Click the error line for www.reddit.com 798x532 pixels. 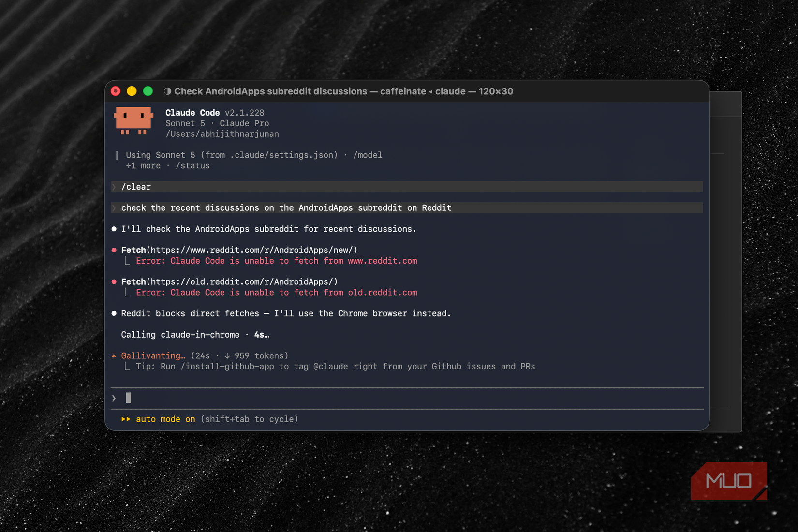(276, 261)
